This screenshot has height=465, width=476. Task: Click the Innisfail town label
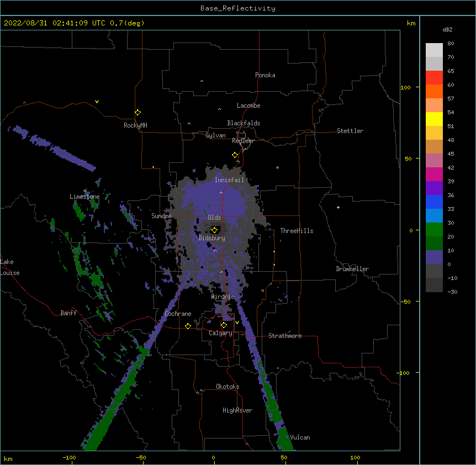(229, 180)
